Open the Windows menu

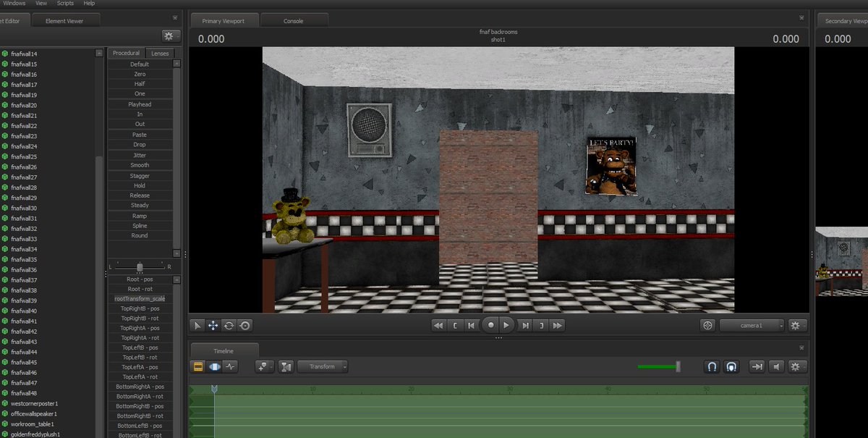click(14, 4)
